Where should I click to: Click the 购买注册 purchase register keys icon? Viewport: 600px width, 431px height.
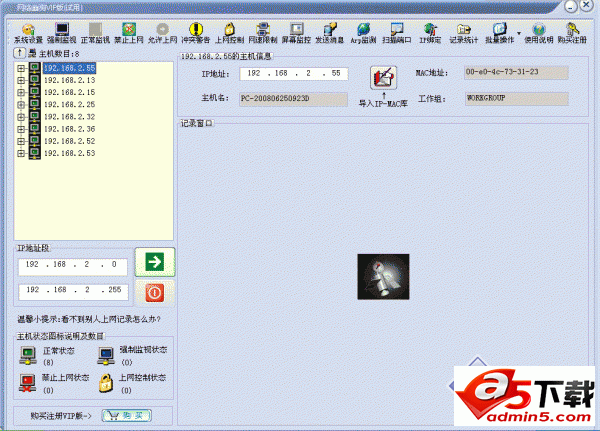click(x=572, y=33)
